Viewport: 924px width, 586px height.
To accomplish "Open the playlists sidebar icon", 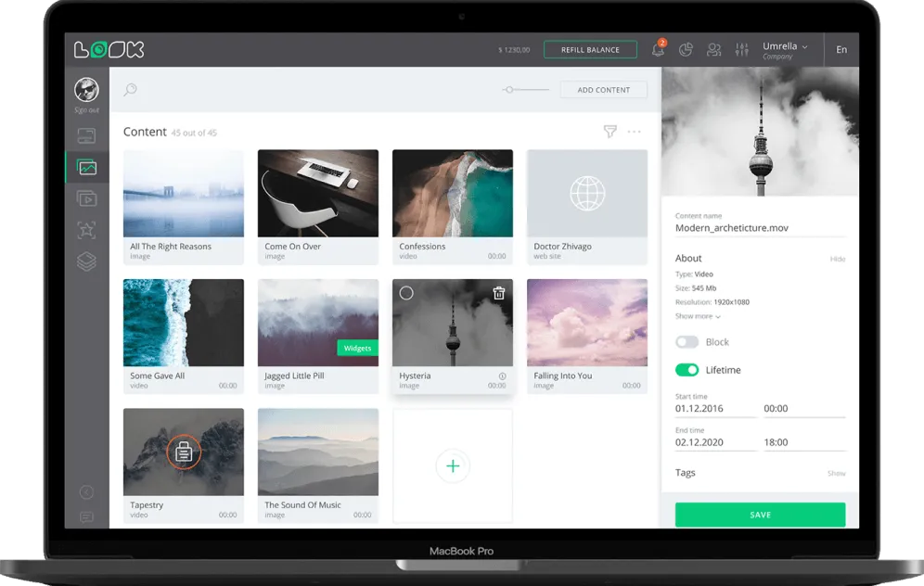I will (86, 198).
